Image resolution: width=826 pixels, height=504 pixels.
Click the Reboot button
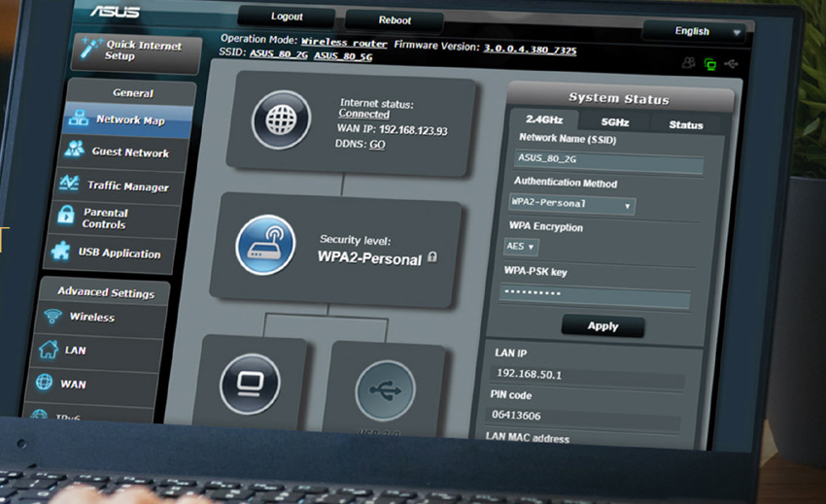[395, 20]
